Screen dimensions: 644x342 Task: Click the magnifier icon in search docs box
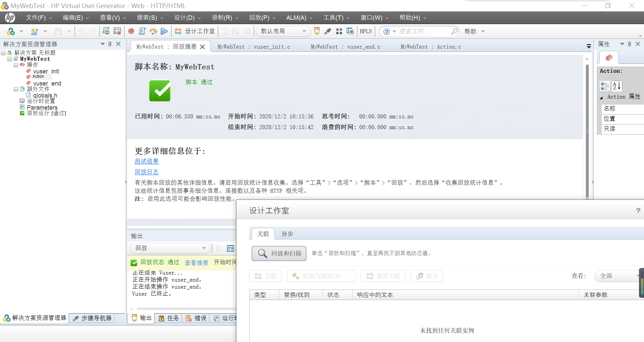pos(454,31)
